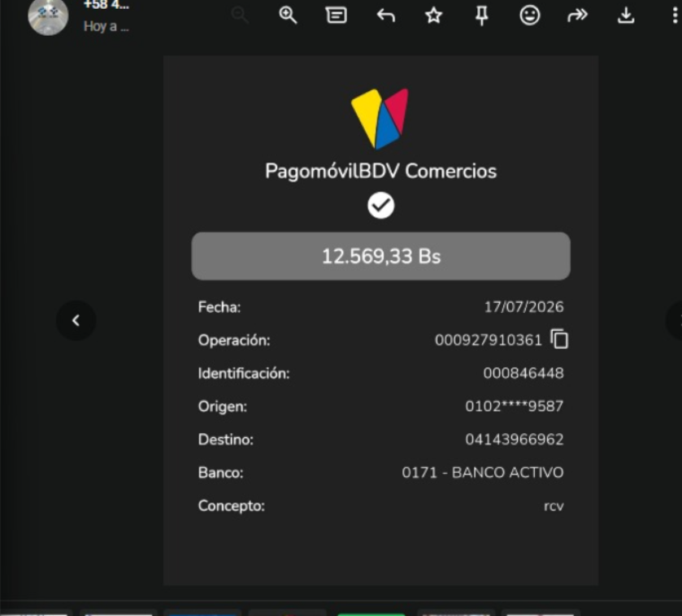Open the three-dot more options menu
This screenshot has width=682, height=616.
pyautogui.click(x=675, y=15)
